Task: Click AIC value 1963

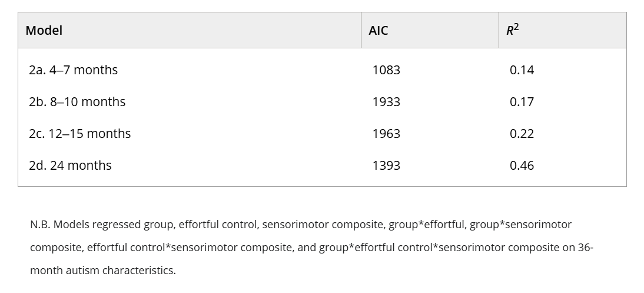Action: point(386,133)
